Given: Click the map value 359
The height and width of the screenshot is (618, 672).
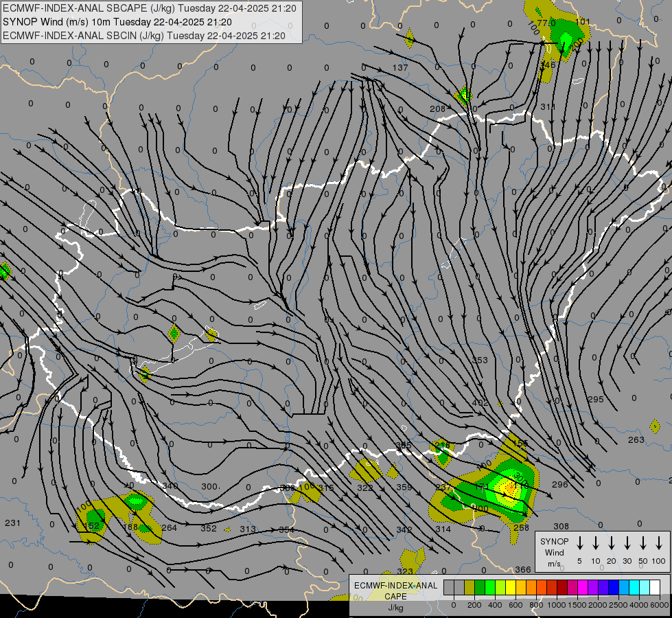Looking at the screenshot, I should 404,488.
